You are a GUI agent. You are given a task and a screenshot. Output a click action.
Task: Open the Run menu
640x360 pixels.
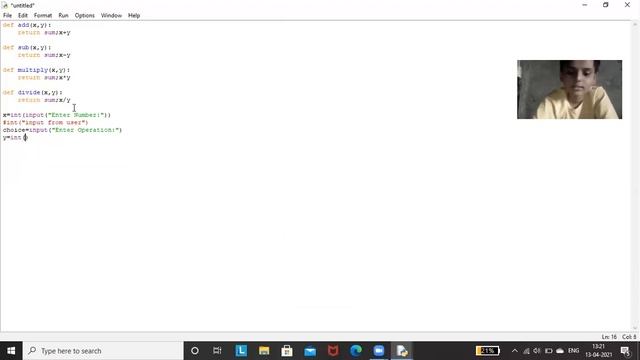[63, 16]
